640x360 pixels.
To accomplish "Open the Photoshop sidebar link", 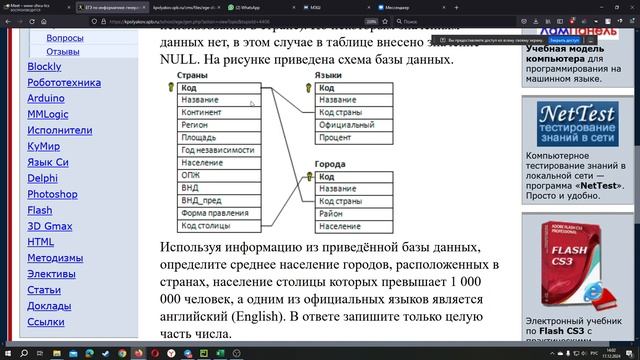I will (x=52, y=194).
